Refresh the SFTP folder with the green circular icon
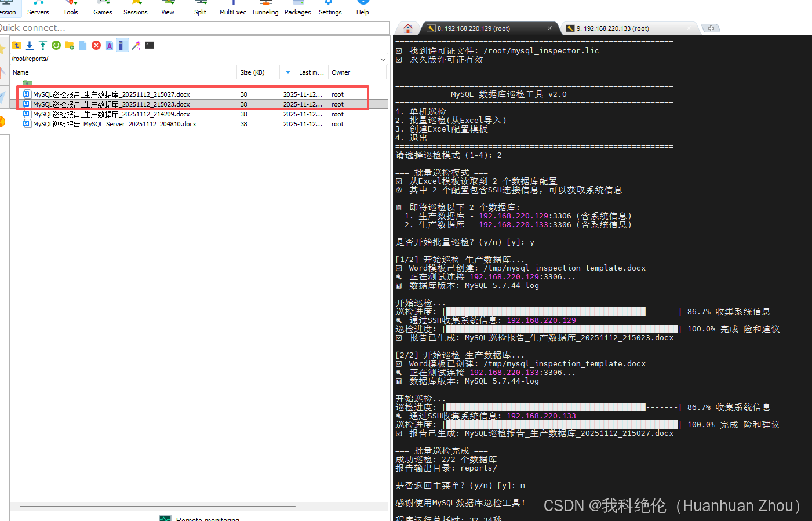Screen dimensions: 812x521 click(56, 45)
